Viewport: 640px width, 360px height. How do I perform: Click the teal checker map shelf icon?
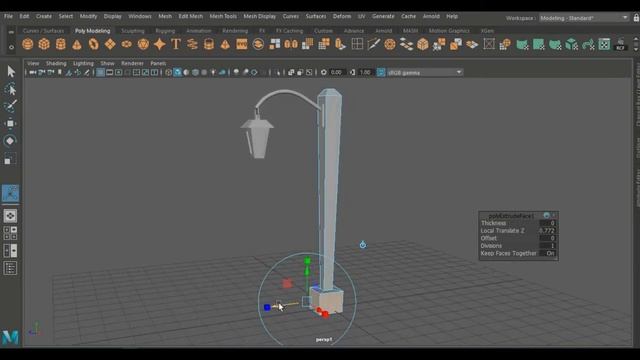pos(604,44)
